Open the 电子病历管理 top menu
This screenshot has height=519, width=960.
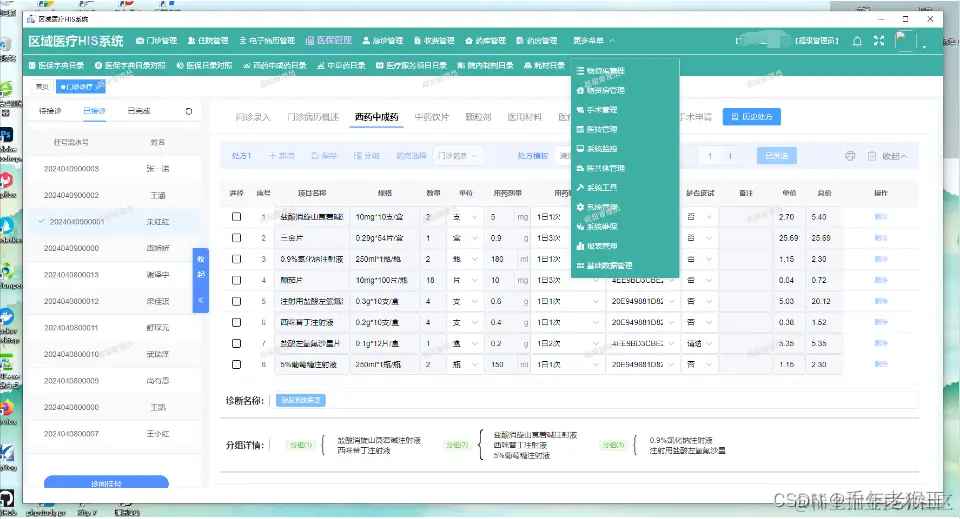click(268, 40)
